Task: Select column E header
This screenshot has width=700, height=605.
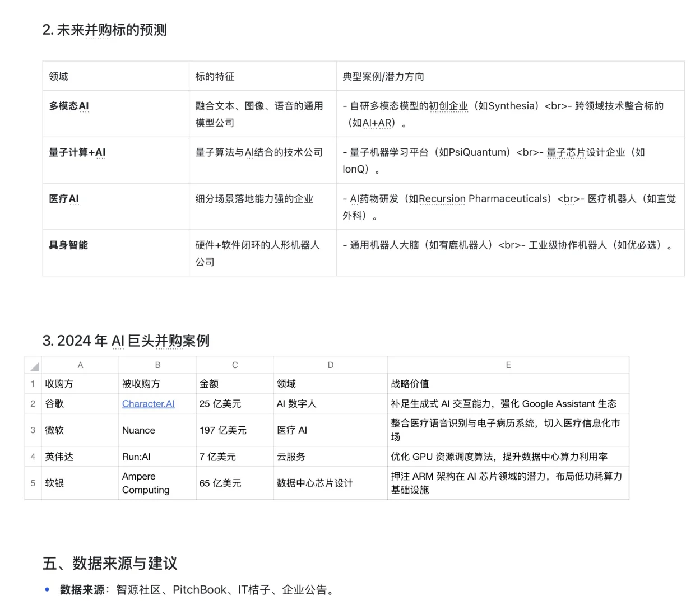Action: [x=508, y=365]
